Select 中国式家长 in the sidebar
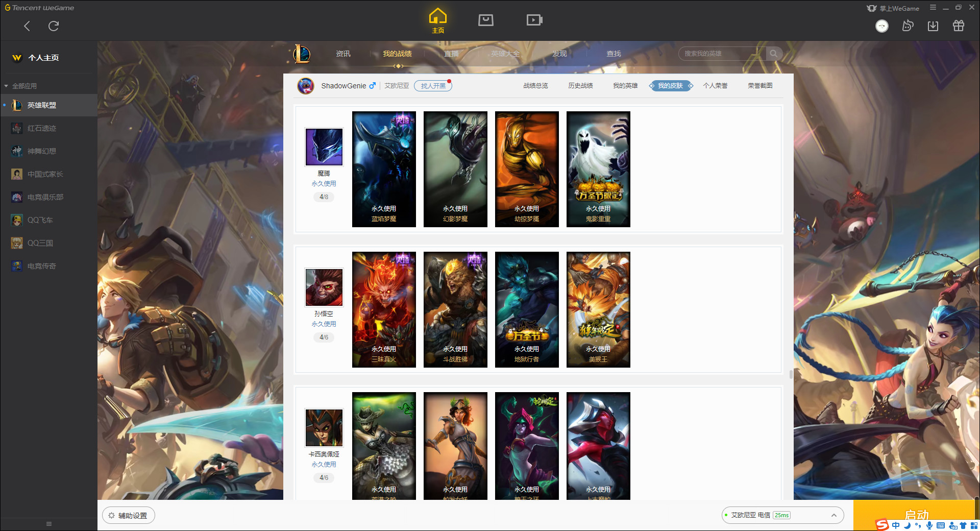This screenshot has width=980, height=531. tap(48, 174)
